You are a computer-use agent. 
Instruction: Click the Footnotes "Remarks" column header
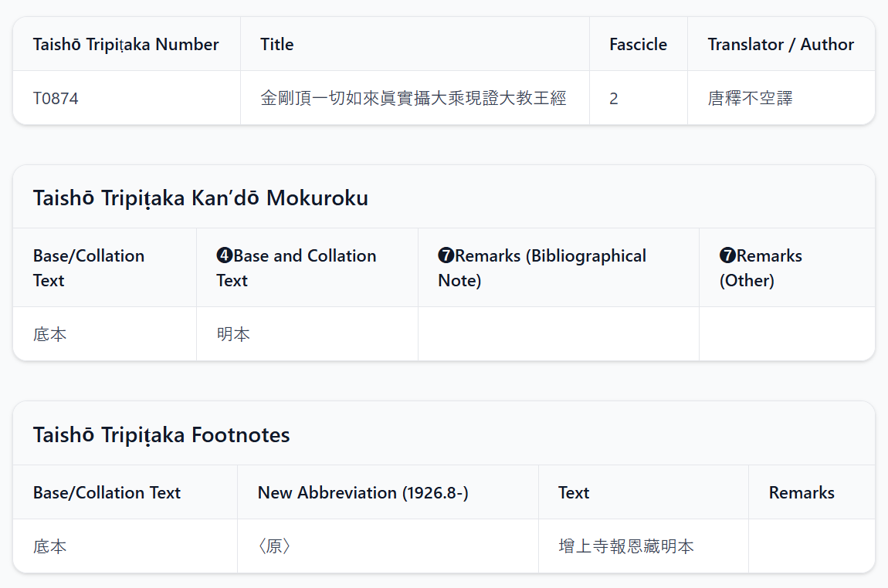(802, 492)
